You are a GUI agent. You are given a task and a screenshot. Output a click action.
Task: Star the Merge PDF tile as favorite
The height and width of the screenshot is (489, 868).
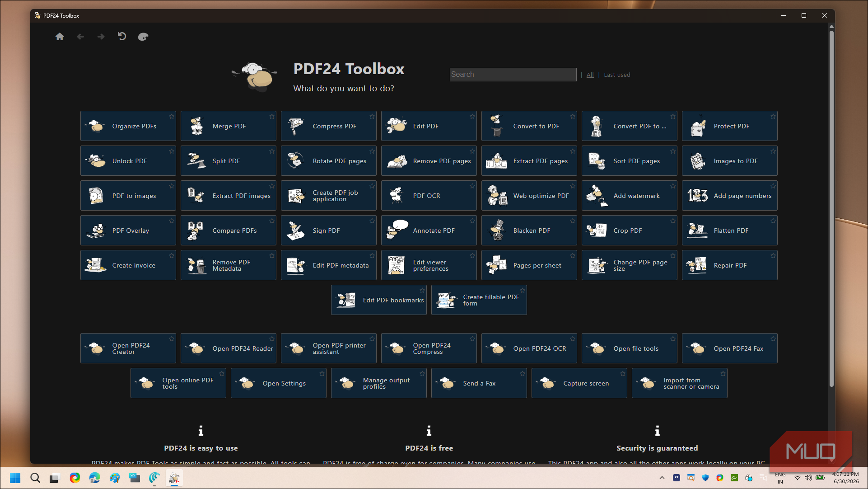(272, 116)
